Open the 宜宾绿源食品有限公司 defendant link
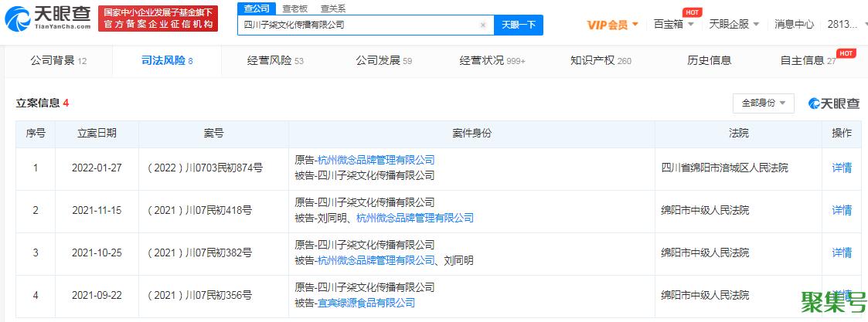Screen dimensions: 868x322 (x=366, y=303)
